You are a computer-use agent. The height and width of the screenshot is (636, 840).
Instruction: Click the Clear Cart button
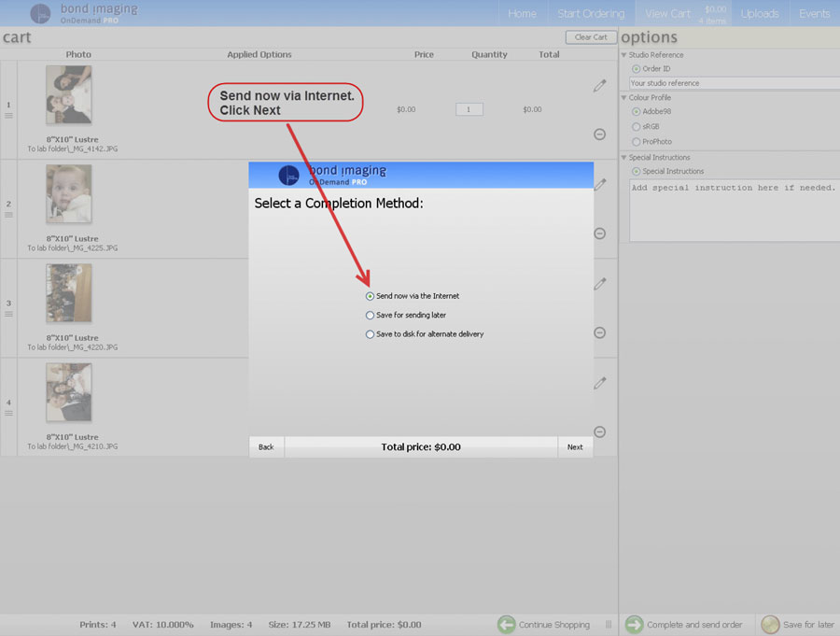pyautogui.click(x=591, y=37)
